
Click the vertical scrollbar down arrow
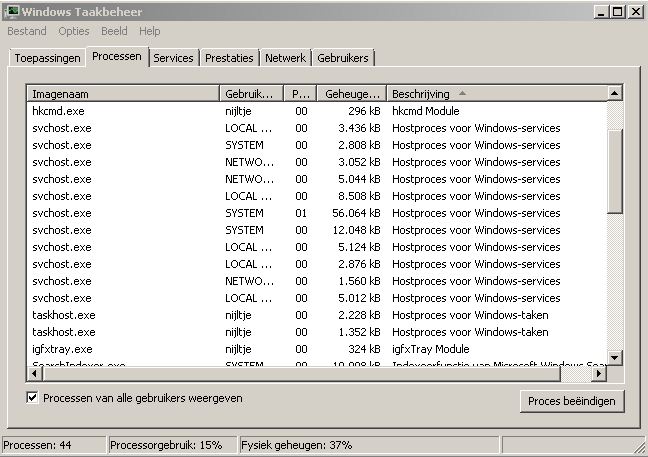click(615, 357)
